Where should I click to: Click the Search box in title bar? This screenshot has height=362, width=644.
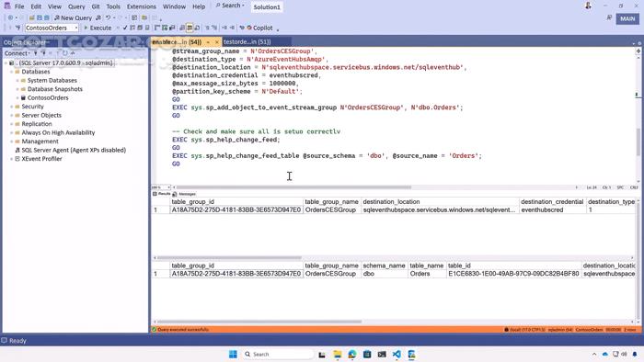click(230, 6)
